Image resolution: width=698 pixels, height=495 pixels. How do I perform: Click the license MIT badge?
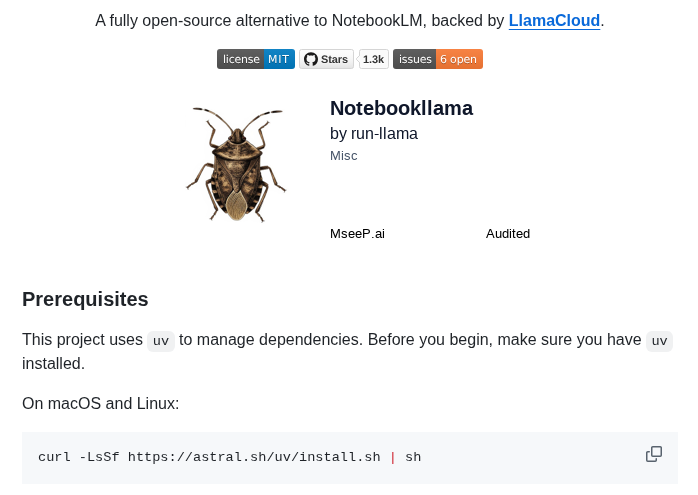point(256,59)
